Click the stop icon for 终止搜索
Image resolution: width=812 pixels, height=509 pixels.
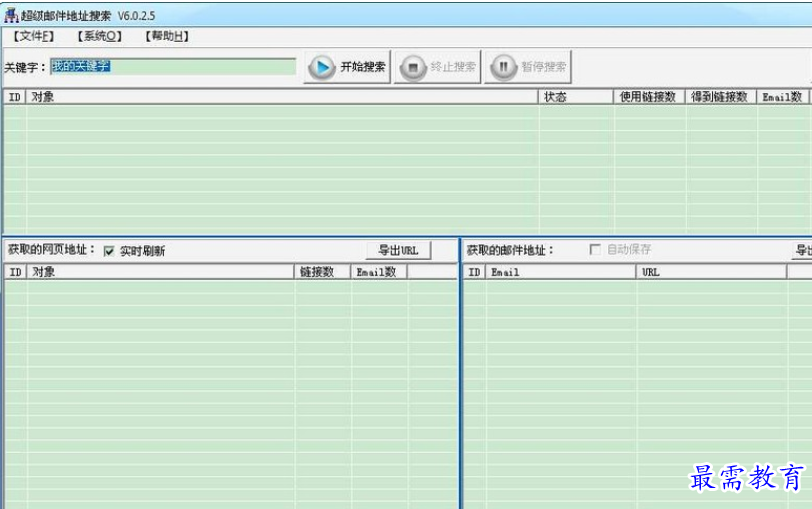point(413,67)
